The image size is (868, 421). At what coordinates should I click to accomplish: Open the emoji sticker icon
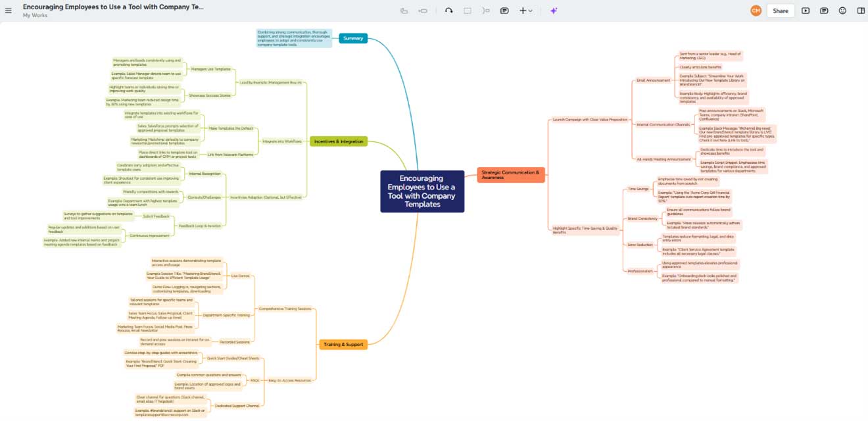pos(842,11)
